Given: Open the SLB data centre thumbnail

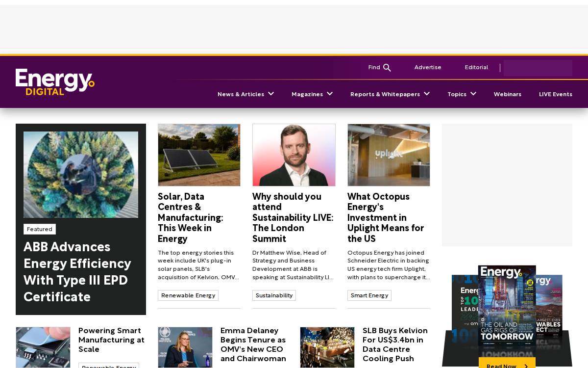Looking at the screenshot, I should (x=327, y=347).
